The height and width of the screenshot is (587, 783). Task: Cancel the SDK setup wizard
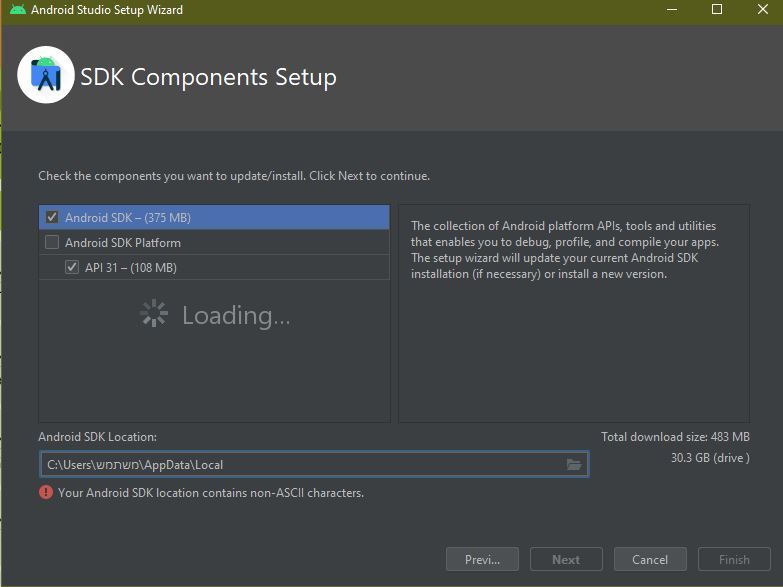(650, 559)
